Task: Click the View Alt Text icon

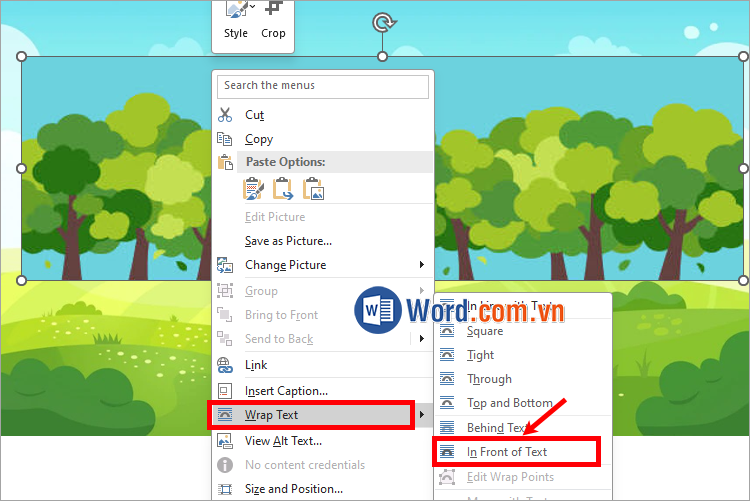Action: pos(225,441)
